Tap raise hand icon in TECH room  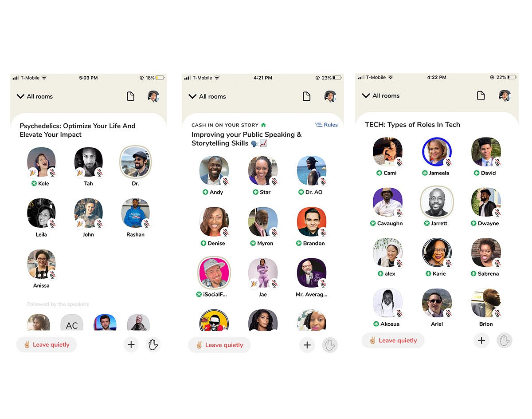(504, 340)
